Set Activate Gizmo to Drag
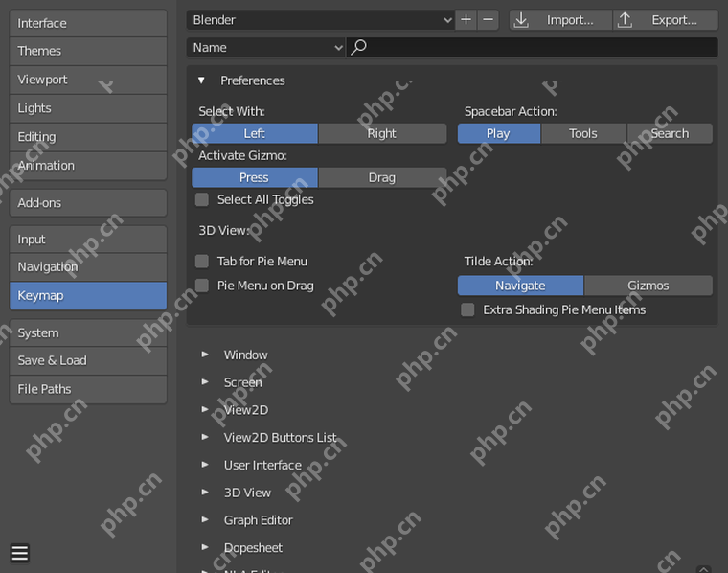728x573 pixels. coord(382,178)
